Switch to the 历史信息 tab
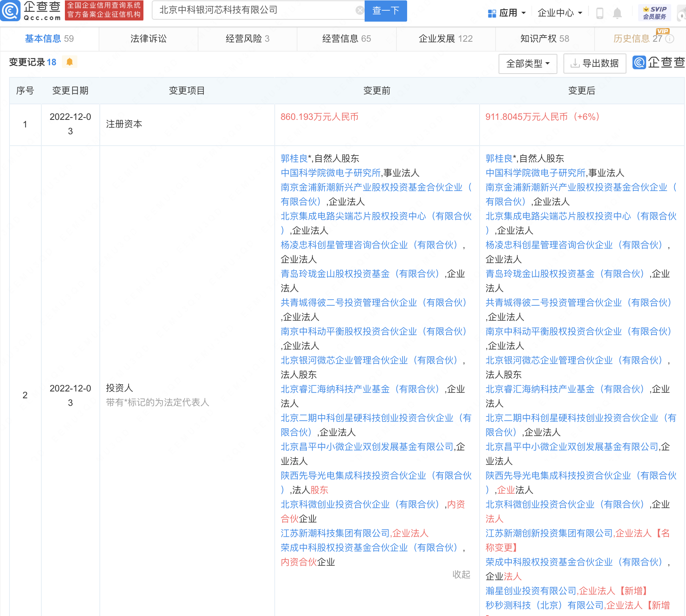 click(x=637, y=39)
